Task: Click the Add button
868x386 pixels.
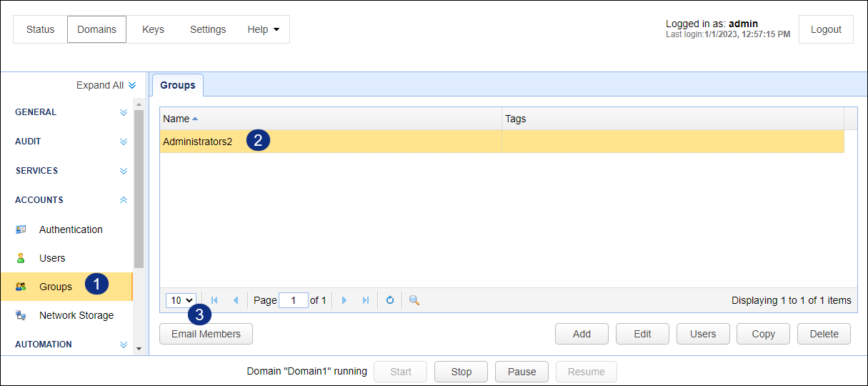Action: 582,334
